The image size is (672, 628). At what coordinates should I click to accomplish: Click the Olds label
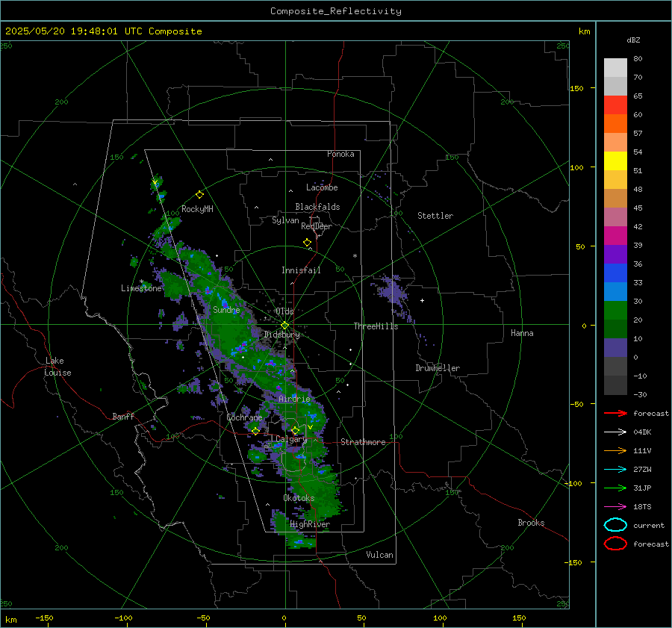(x=284, y=311)
